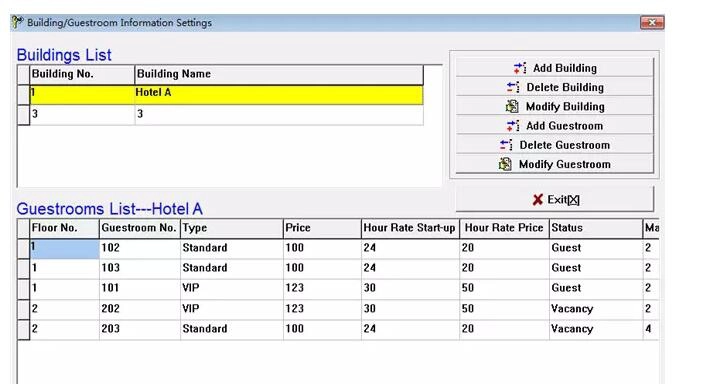Click the Add Building label text
702x384 pixels.
point(565,68)
